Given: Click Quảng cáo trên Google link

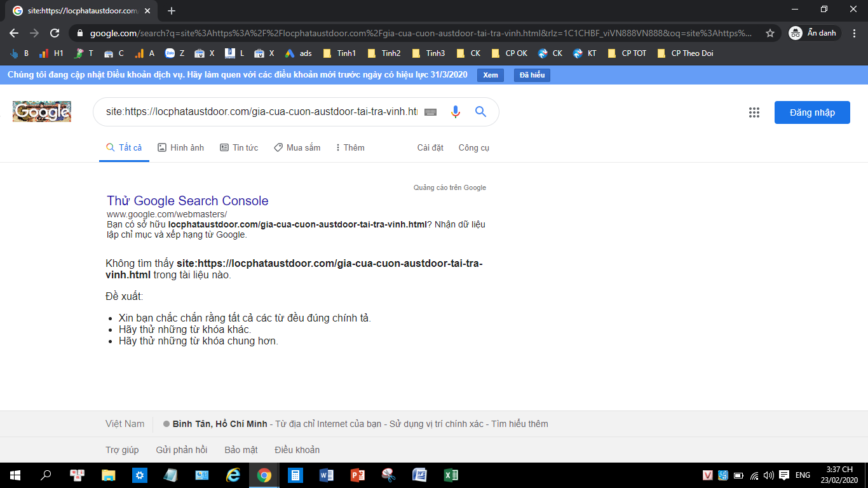Looking at the screenshot, I should pos(450,187).
